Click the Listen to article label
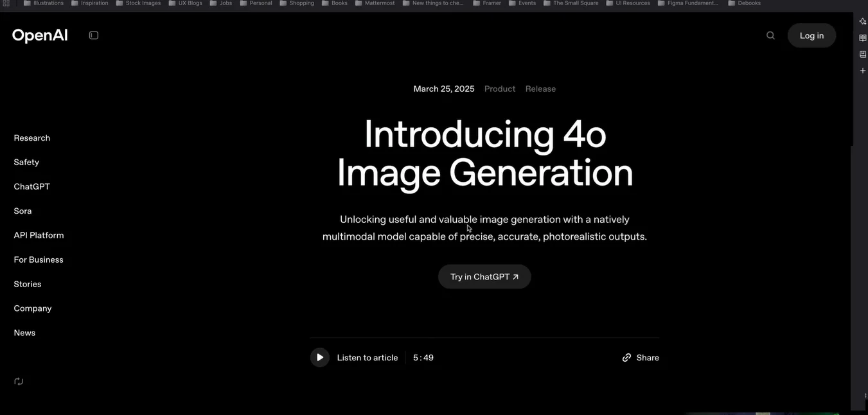 [368, 358]
